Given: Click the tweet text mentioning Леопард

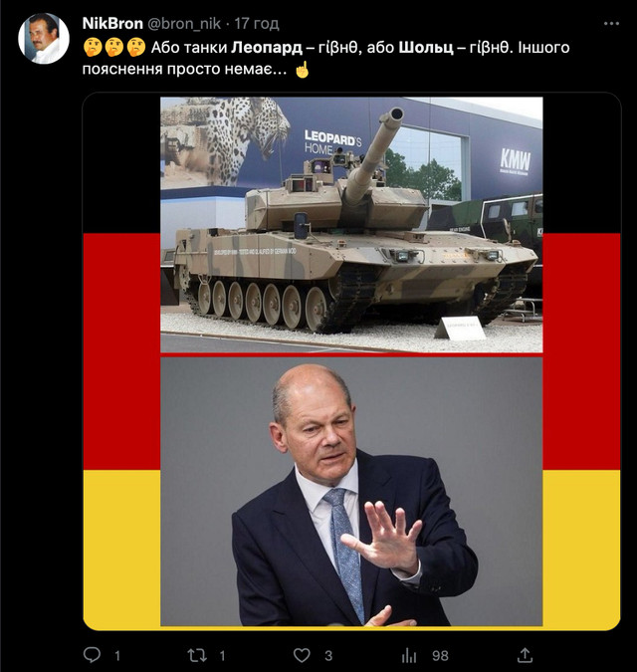Looking at the screenshot, I should [325, 58].
